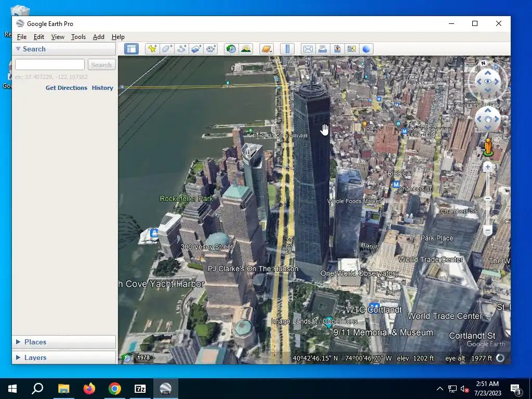
Task: Click the Search button
Action: (x=101, y=64)
